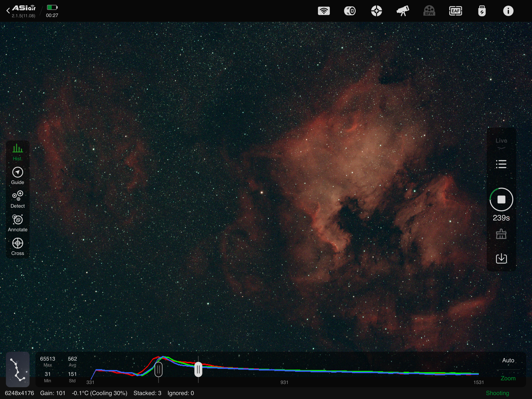The width and height of the screenshot is (532, 399).
Task: Open the info about icon
Action: click(508, 11)
